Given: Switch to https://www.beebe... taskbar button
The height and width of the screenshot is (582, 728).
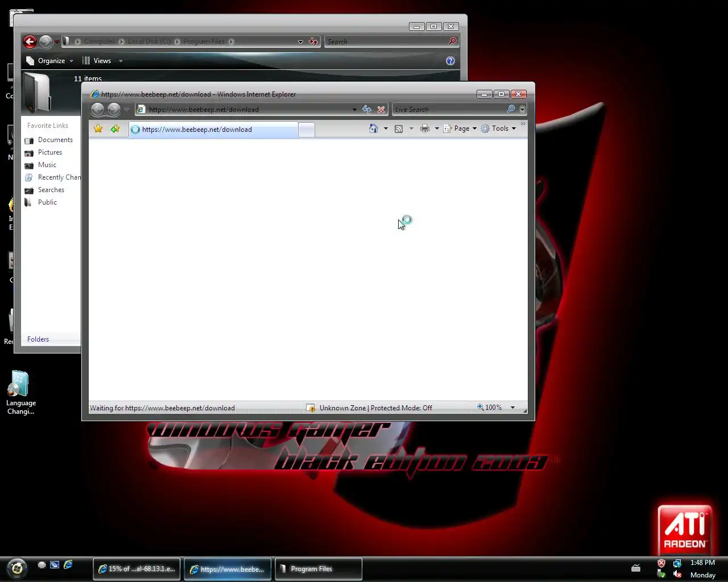Looking at the screenshot, I should pos(227,569).
